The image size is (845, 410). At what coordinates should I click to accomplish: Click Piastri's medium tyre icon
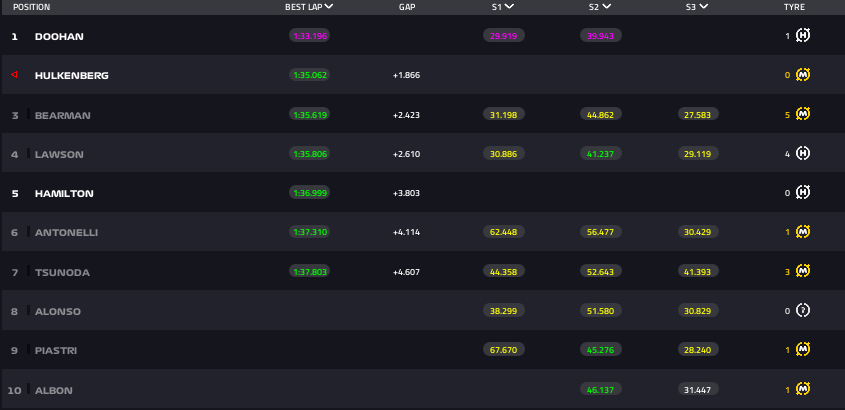(x=802, y=350)
